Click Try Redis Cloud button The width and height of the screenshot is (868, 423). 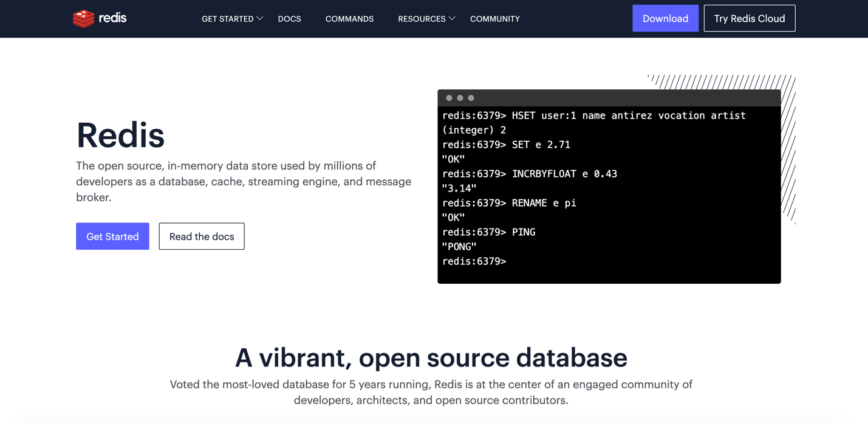coord(750,18)
